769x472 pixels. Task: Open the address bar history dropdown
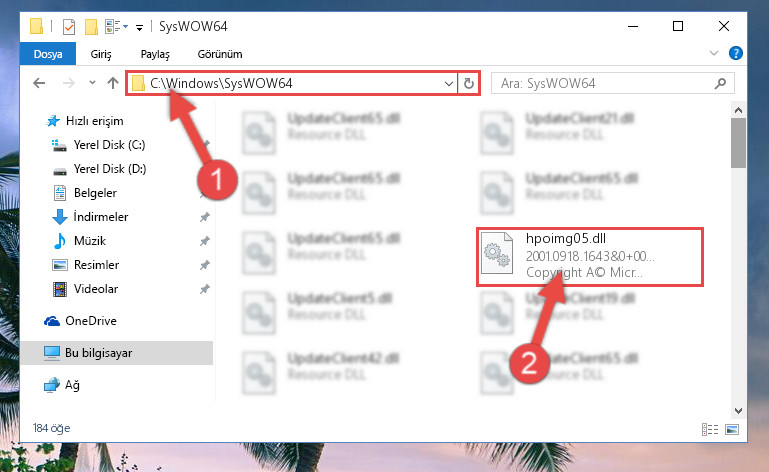coord(448,83)
